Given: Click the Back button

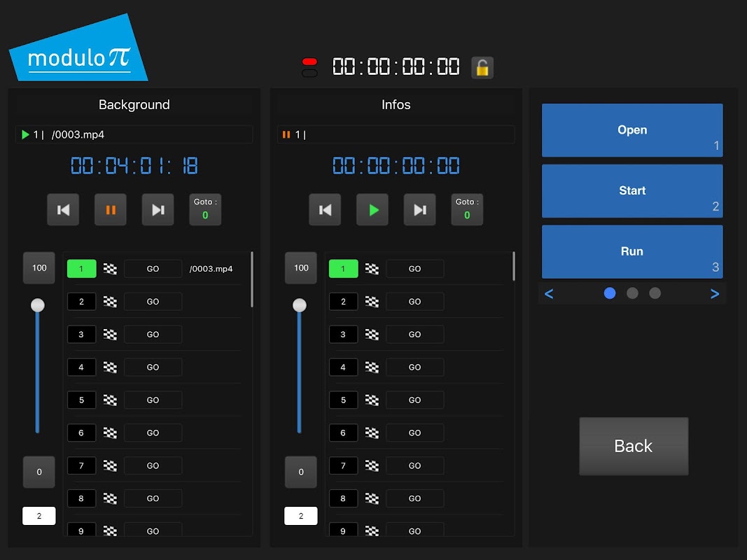Looking at the screenshot, I should [x=634, y=446].
